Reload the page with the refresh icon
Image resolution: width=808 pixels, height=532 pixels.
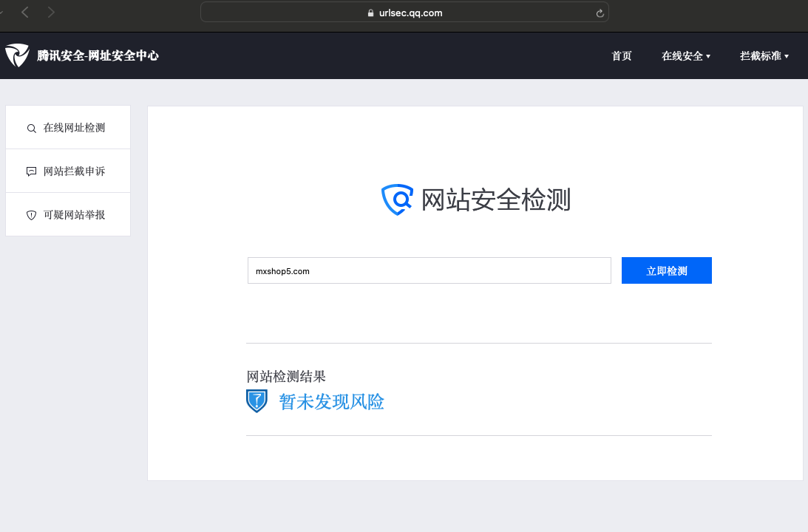pyautogui.click(x=600, y=13)
